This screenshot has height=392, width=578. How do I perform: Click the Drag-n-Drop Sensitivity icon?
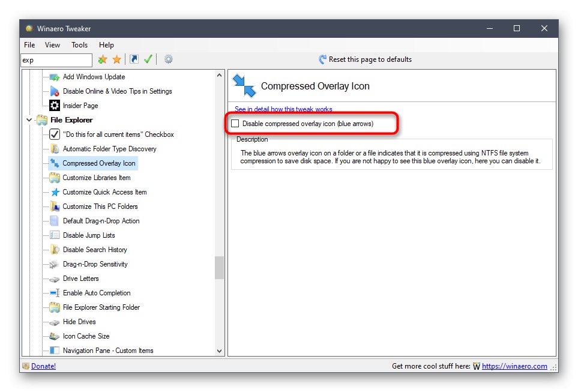point(54,264)
